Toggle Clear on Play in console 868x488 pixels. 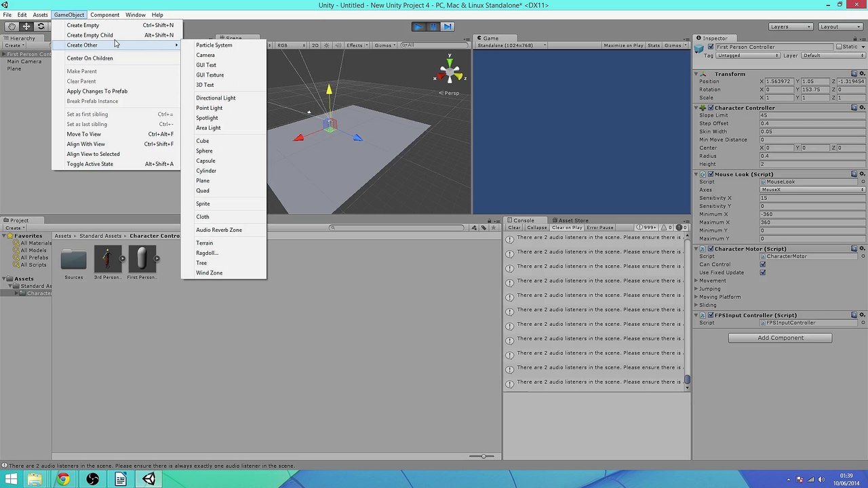pyautogui.click(x=567, y=228)
